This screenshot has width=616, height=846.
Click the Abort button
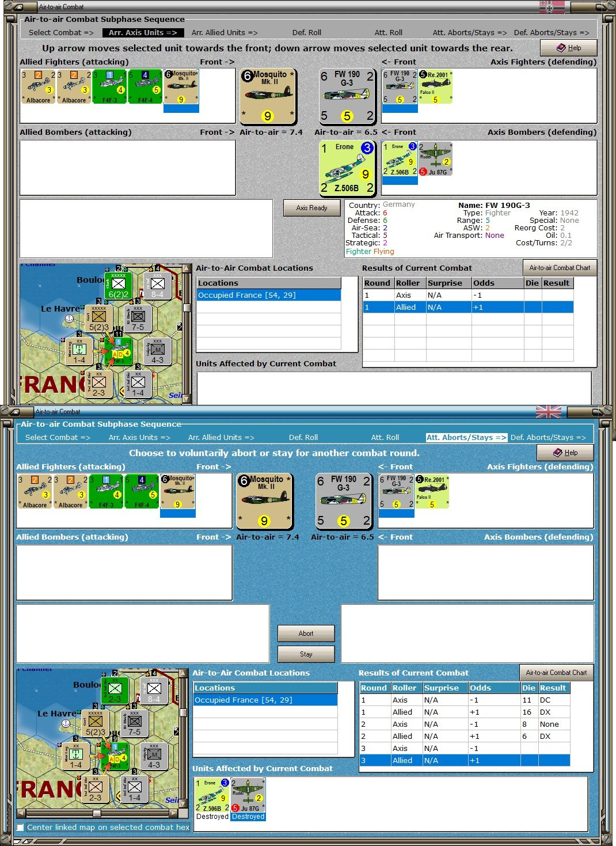coord(306,633)
